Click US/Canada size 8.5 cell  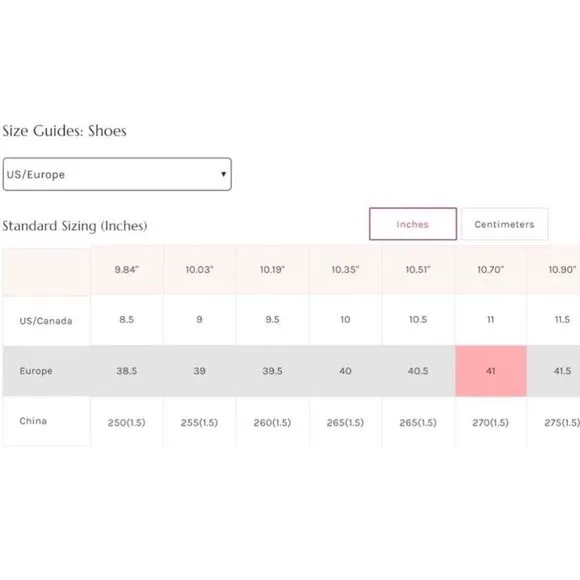pos(127,320)
